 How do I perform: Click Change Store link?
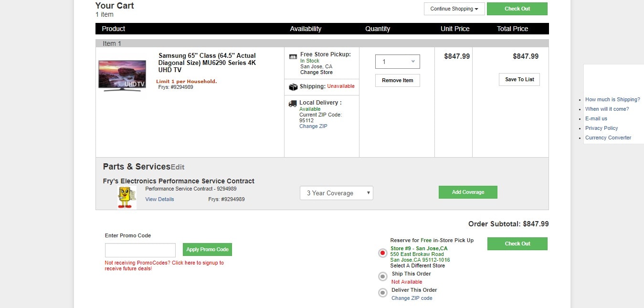coord(317,72)
